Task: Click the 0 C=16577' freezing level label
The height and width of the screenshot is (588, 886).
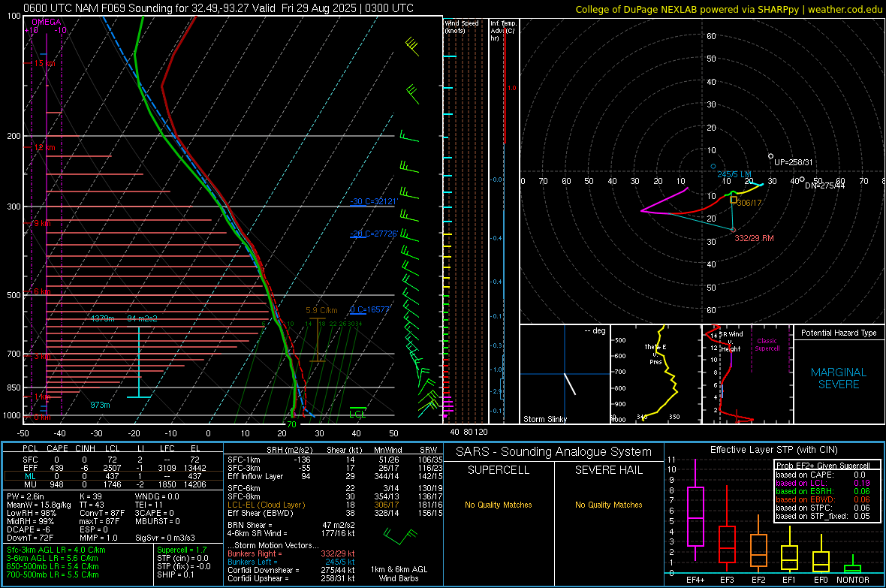Action: point(369,309)
